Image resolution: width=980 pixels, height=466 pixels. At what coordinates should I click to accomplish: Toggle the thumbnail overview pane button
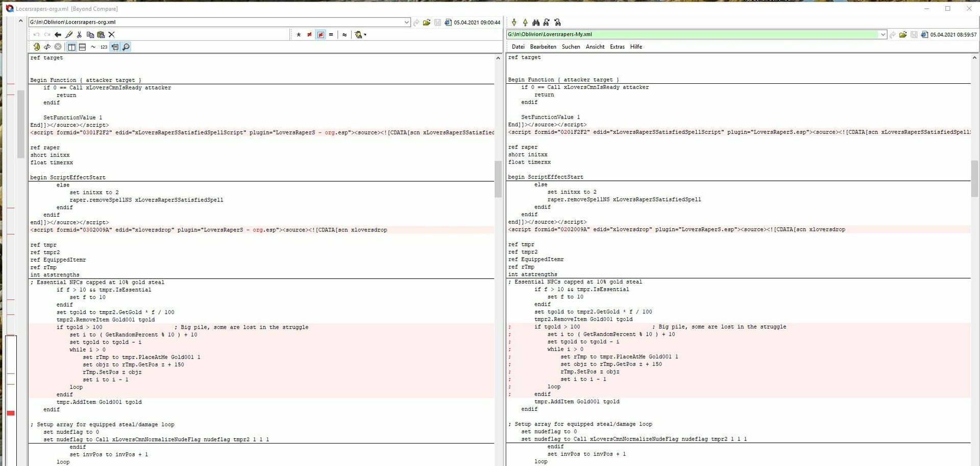[x=115, y=46]
